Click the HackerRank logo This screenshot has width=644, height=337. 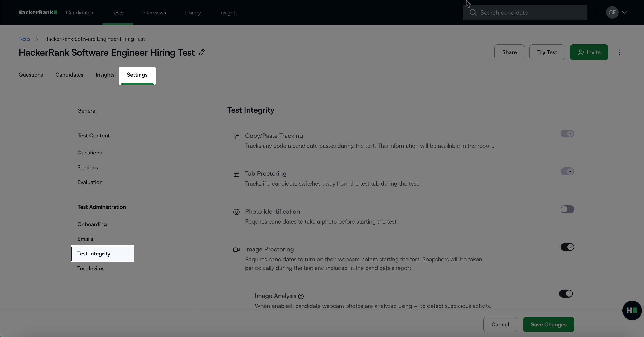pos(38,13)
